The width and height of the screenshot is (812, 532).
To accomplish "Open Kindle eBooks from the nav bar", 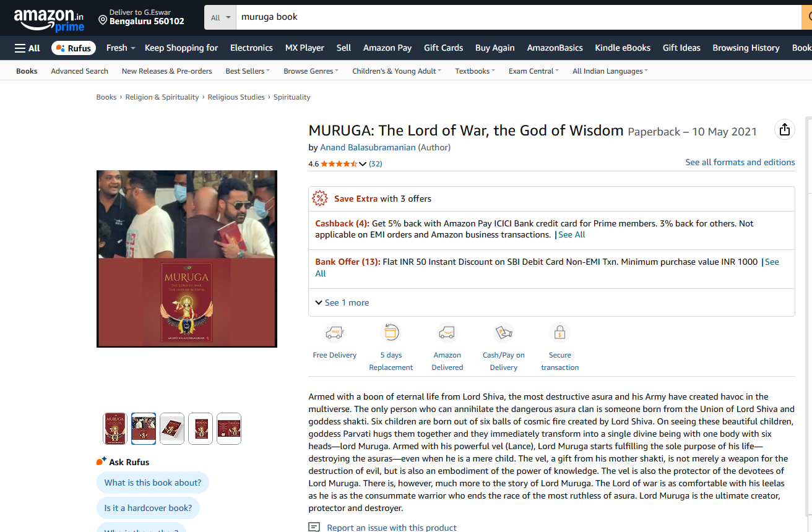I will click(623, 48).
